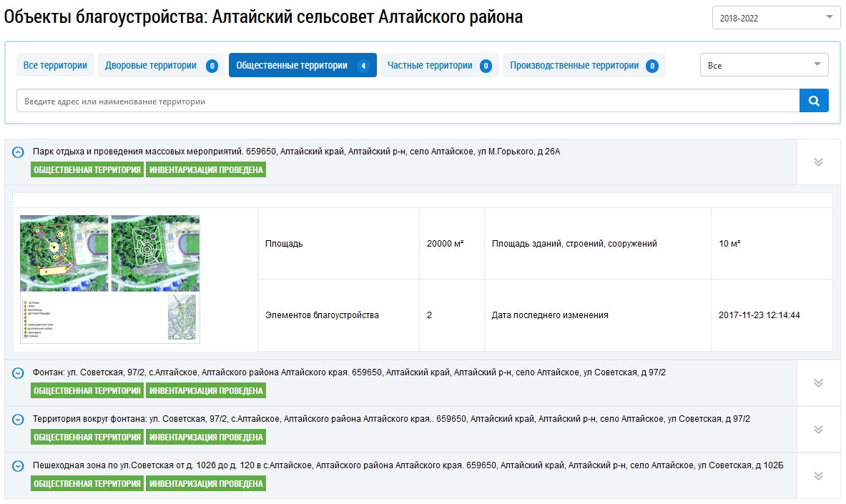Switch to Дворовые территории tab
This screenshot has width=846, height=504.
(162, 65)
